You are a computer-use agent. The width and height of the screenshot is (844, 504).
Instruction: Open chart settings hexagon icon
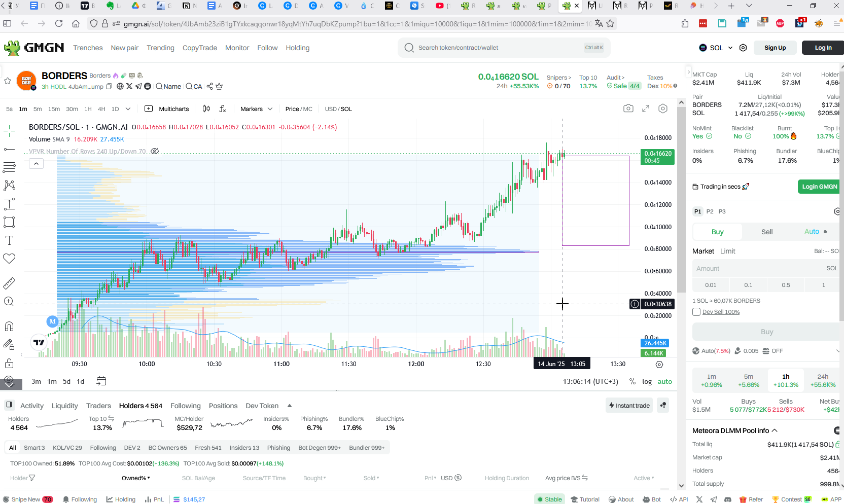tap(663, 109)
